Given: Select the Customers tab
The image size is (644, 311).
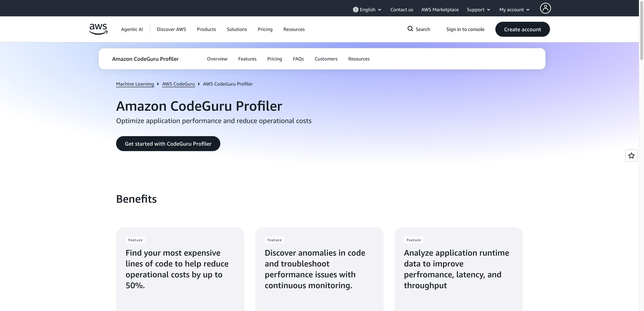Looking at the screenshot, I should (326, 59).
